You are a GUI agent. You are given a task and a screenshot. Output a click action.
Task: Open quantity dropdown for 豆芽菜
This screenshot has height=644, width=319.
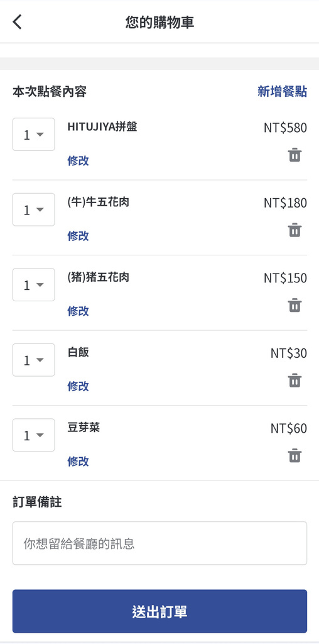click(34, 435)
